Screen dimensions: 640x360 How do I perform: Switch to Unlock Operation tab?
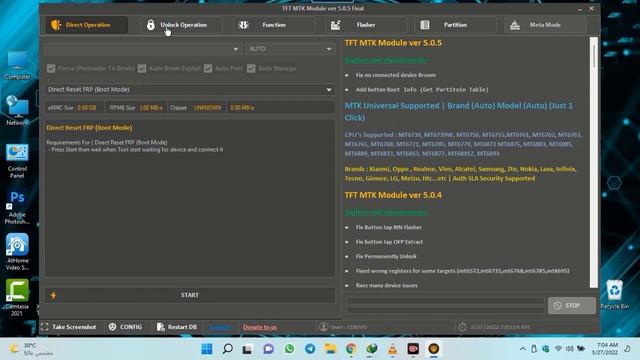[183, 25]
